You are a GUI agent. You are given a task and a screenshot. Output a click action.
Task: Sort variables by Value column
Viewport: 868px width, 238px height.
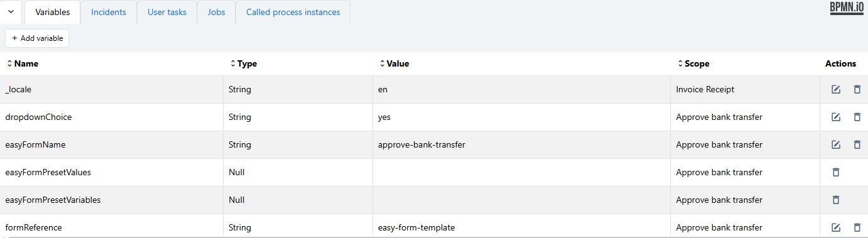tap(394, 63)
